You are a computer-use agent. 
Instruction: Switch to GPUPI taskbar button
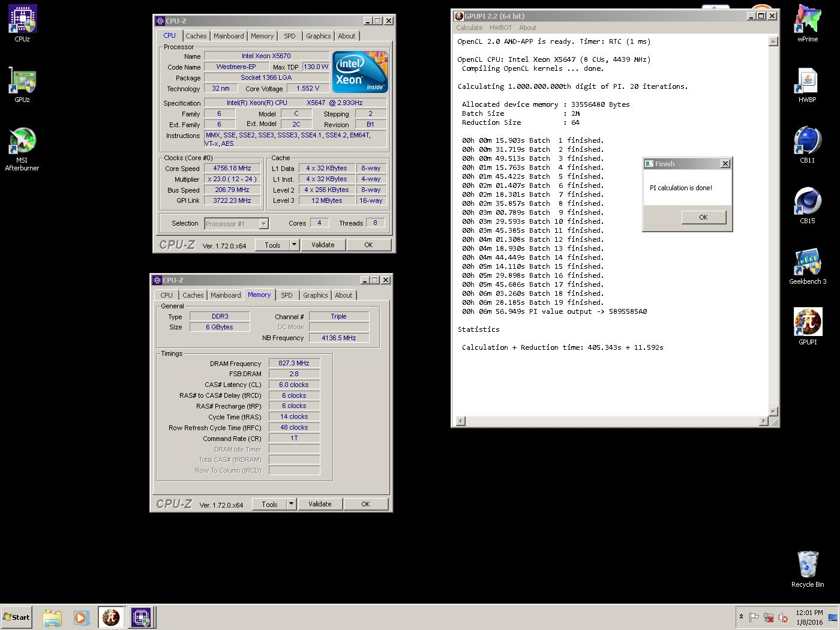pos(111,617)
